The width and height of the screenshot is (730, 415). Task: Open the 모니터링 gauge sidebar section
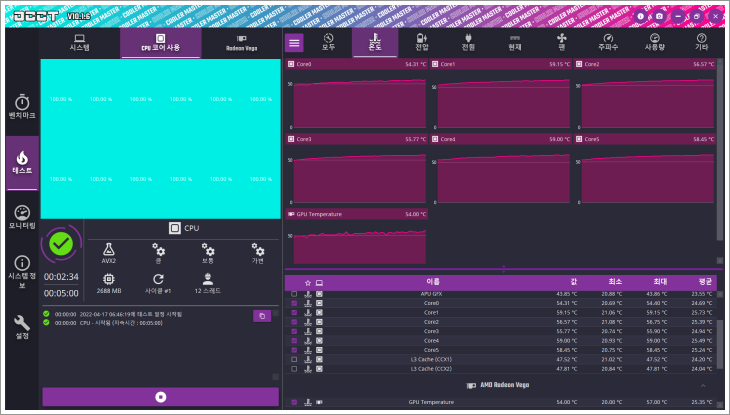[x=22, y=218]
